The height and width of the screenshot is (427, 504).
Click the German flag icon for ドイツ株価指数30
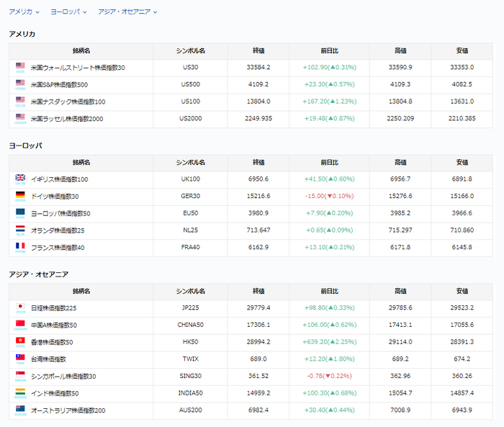[x=20, y=195]
